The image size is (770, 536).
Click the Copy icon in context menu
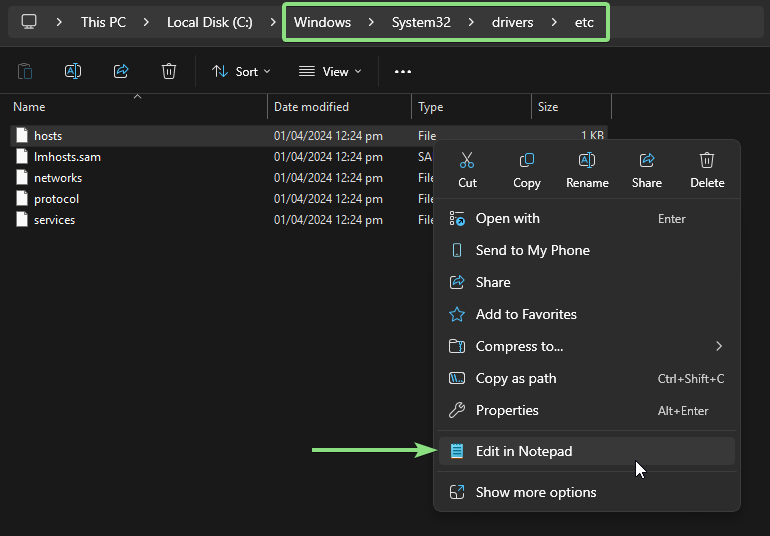click(x=527, y=161)
